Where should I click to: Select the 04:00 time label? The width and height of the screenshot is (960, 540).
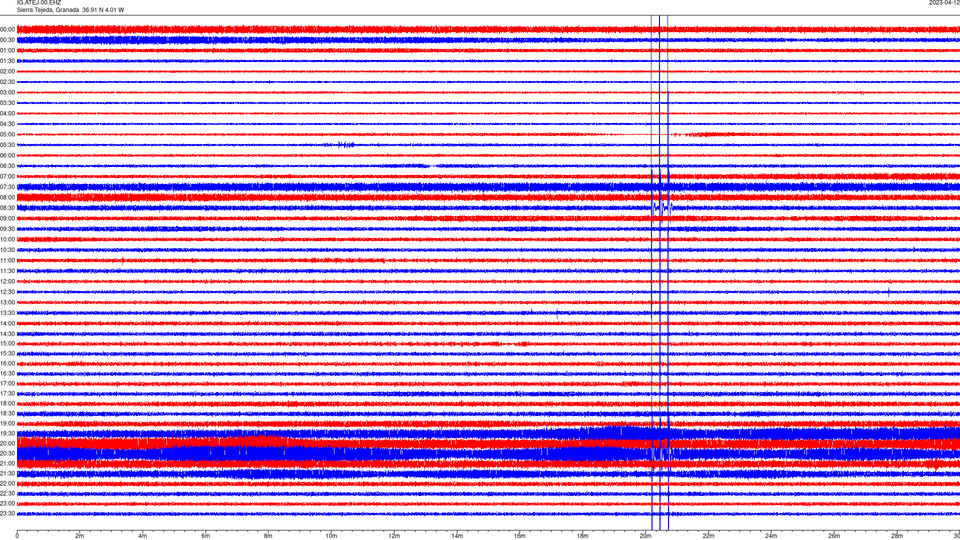[x=7, y=113]
